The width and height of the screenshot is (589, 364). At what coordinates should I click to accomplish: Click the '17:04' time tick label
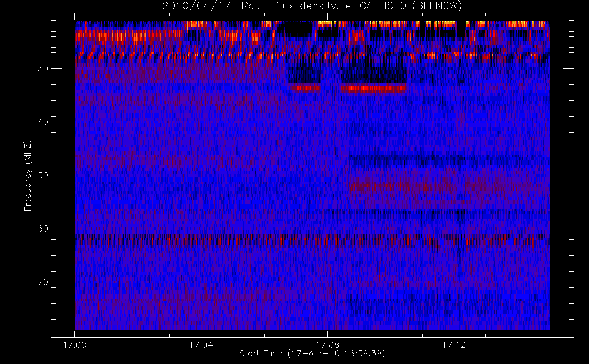pos(201,345)
